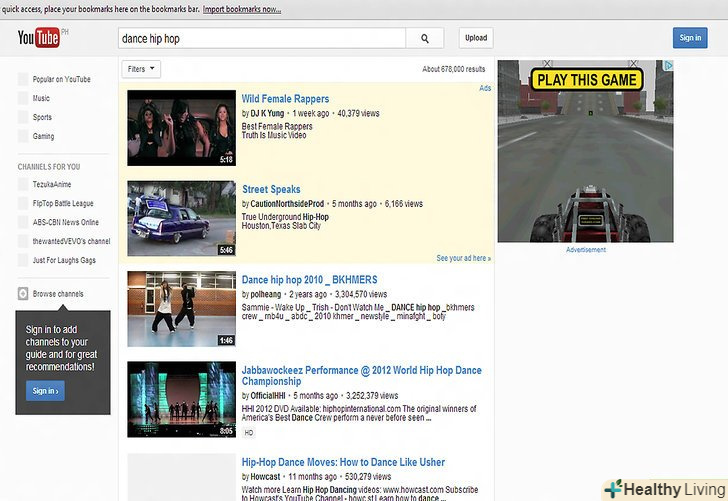Click the AdChoices icon on the game ad
Viewport: 728px width, 501px height.
[668, 65]
